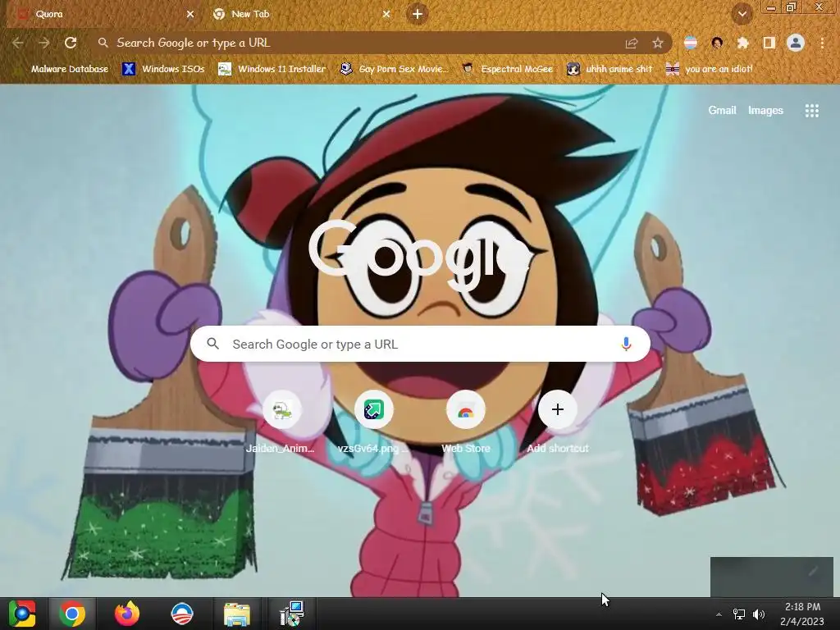Open File Explorer from the taskbar

click(x=237, y=614)
